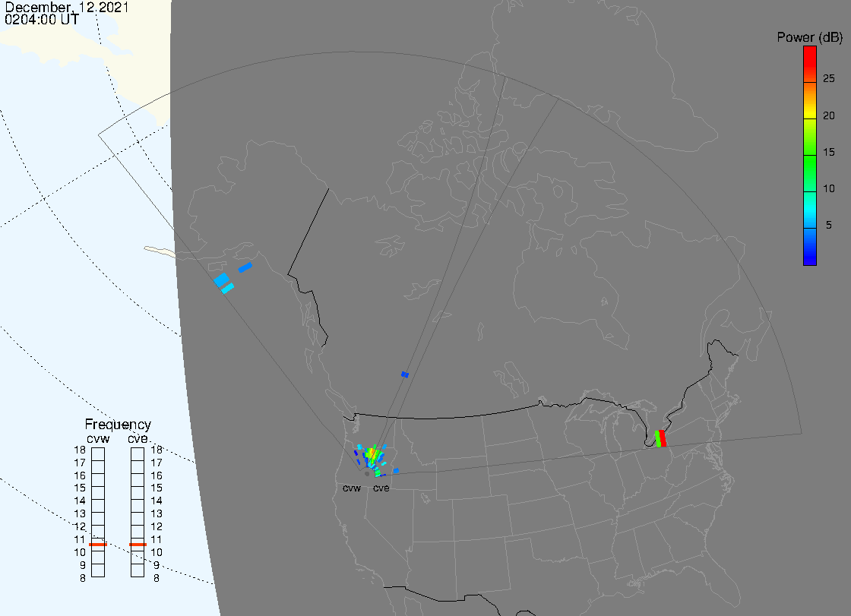Screen dimensions: 851x616
Task: Click the red frequency marker on the cve scale
Action: pos(138,545)
